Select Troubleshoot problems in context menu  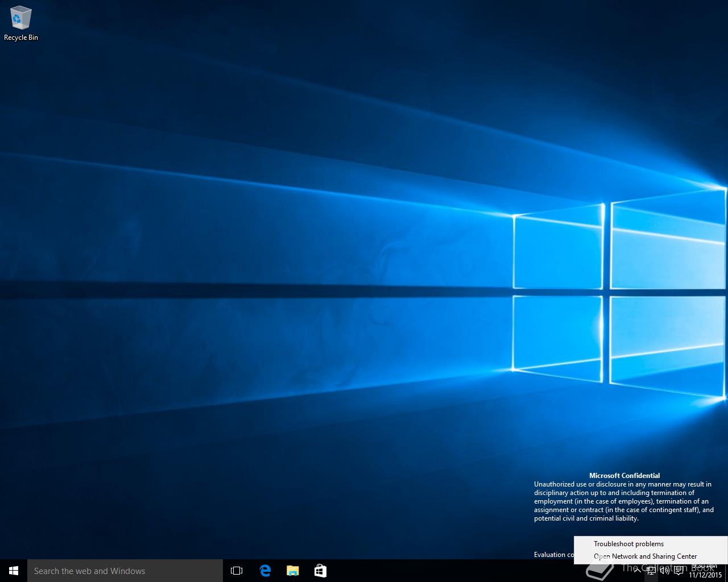click(x=651, y=544)
